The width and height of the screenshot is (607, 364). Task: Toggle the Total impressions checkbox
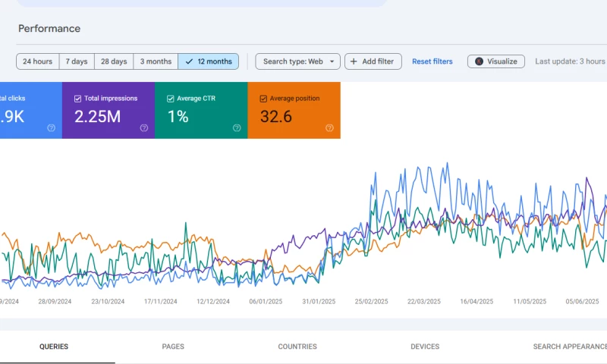coord(78,99)
